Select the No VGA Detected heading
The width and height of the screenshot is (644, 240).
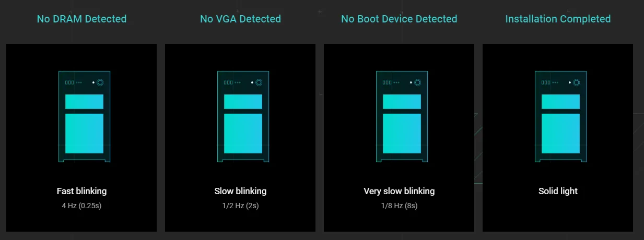(x=240, y=19)
